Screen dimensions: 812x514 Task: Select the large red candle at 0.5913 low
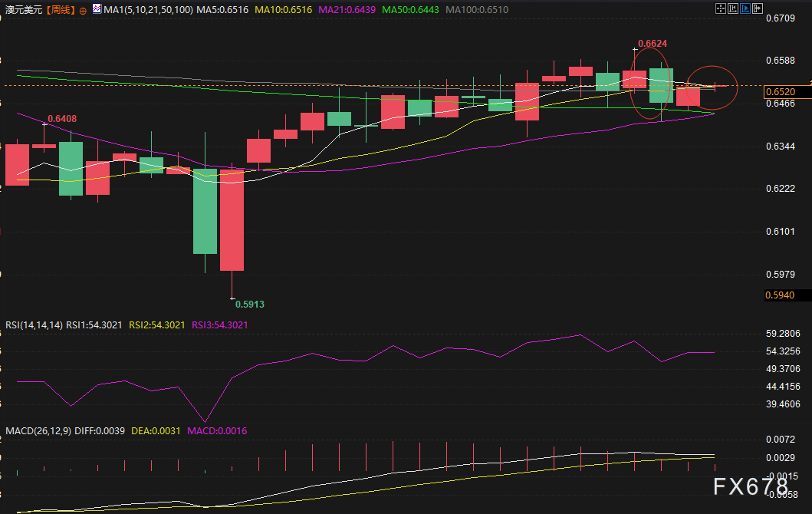pos(232,219)
